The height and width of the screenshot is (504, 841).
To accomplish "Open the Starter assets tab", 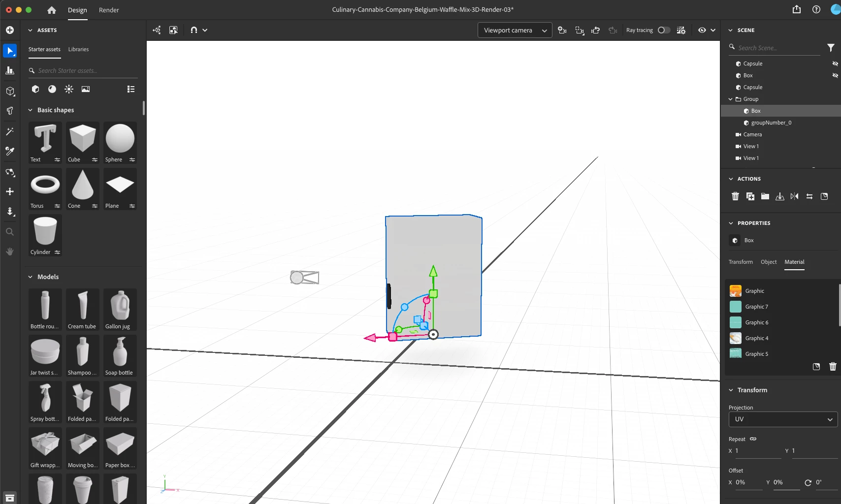I will tap(44, 49).
